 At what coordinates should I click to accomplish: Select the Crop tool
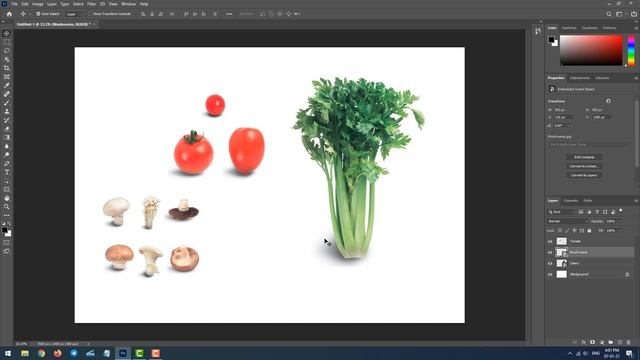[7, 68]
